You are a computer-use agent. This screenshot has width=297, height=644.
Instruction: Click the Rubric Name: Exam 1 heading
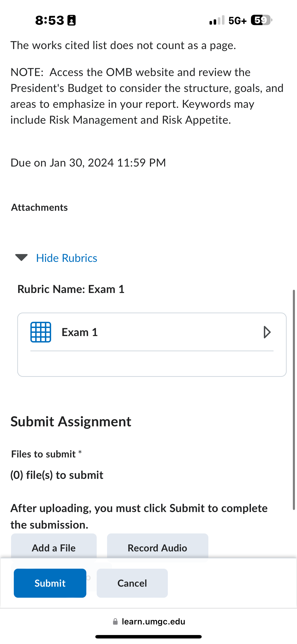click(x=71, y=289)
